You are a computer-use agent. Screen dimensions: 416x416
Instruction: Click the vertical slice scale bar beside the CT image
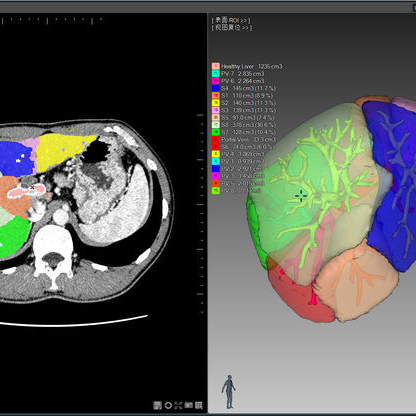coord(201,213)
